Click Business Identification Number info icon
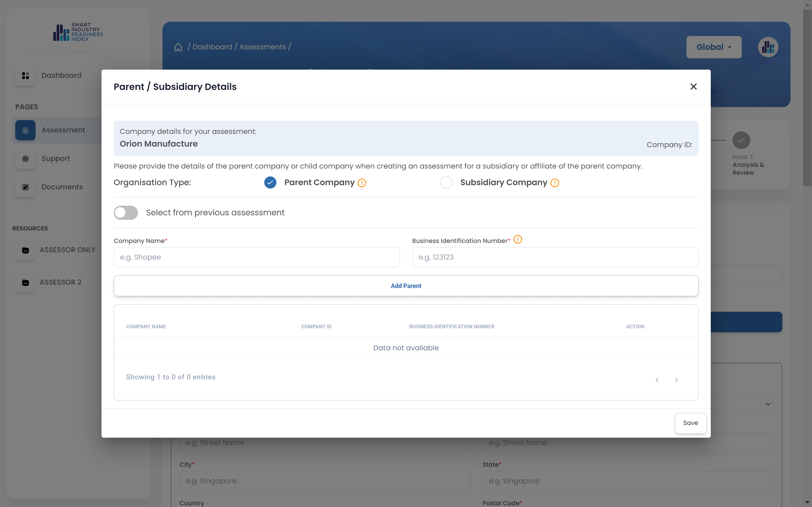The image size is (812, 507). click(x=518, y=240)
